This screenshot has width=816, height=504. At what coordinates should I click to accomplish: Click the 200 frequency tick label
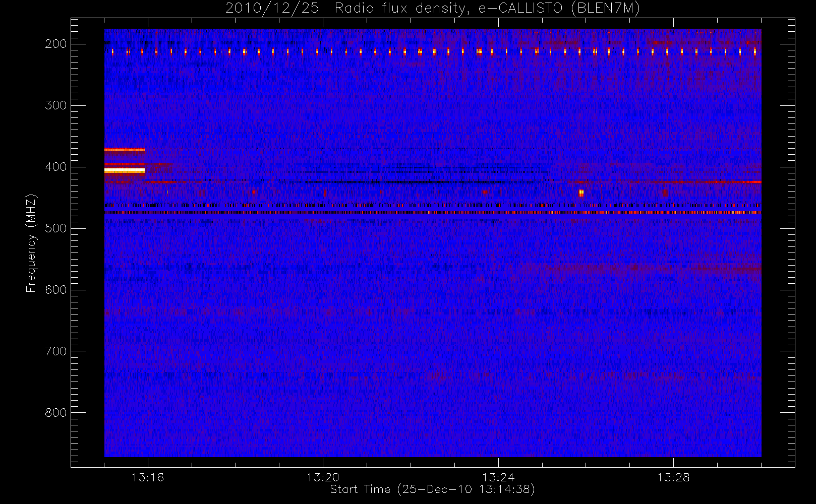point(56,44)
